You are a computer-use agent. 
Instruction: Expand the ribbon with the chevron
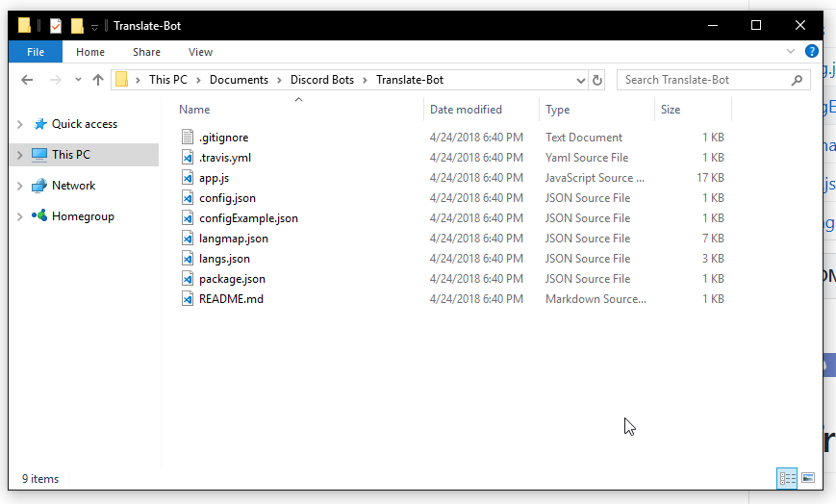click(791, 51)
